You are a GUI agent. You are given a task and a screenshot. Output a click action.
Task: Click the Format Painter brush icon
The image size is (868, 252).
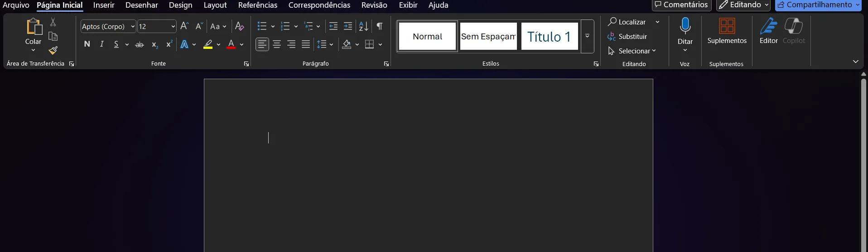tap(53, 50)
